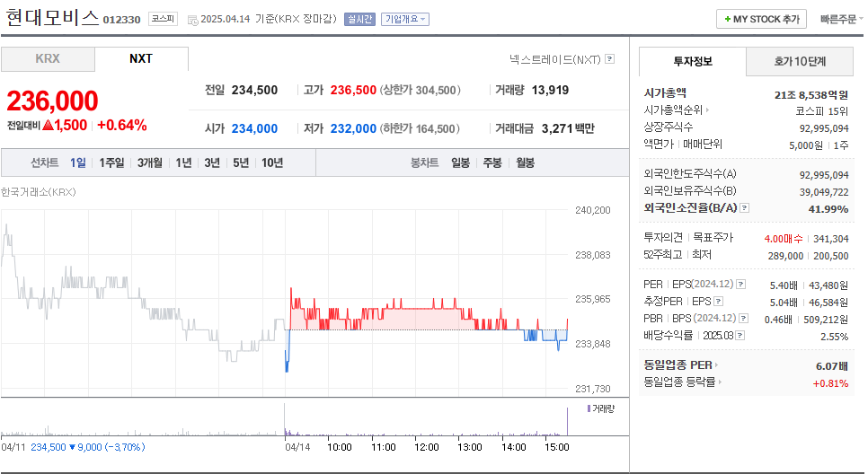The width and height of the screenshot is (868, 474).
Task: Click the MY STOCK 추가 button
Action: pyautogui.click(x=761, y=20)
